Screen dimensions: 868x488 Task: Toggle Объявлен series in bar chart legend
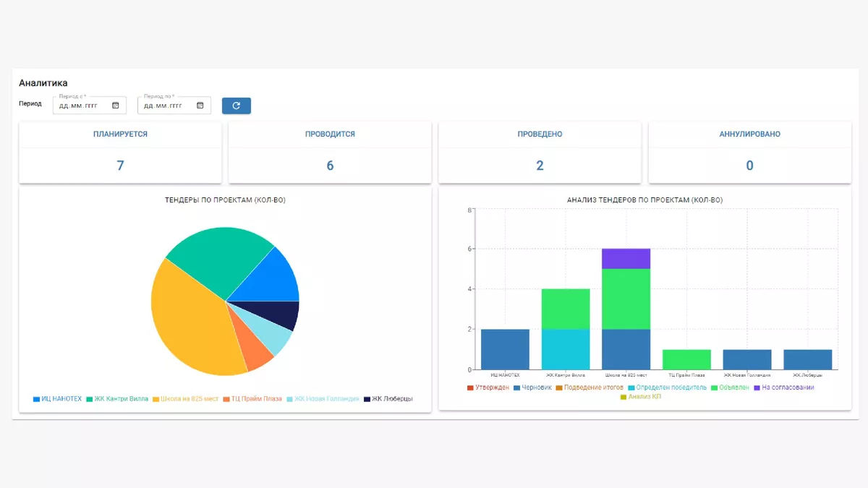(731, 388)
